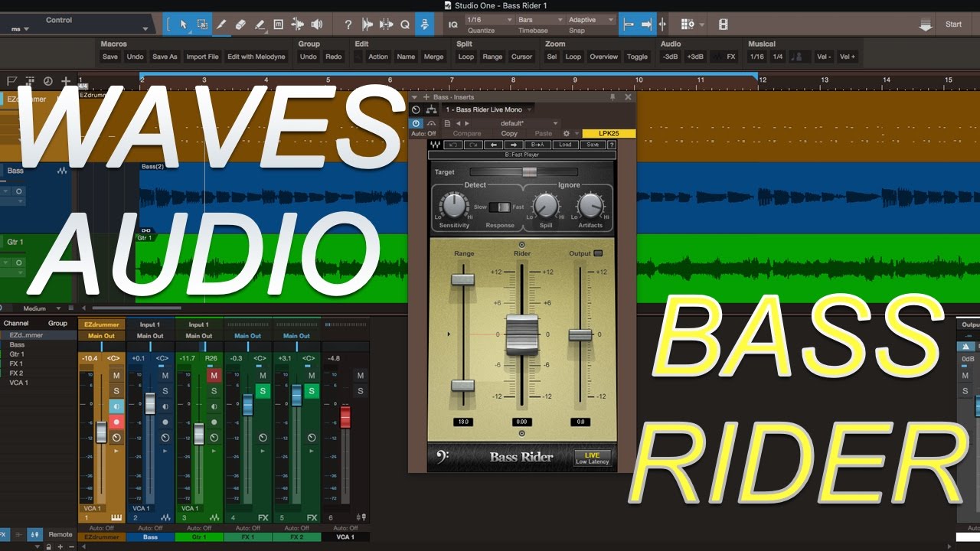The height and width of the screenshot is (551, 980).
Task: Solo the Bass mixer channel
Action: click(165, 391)
